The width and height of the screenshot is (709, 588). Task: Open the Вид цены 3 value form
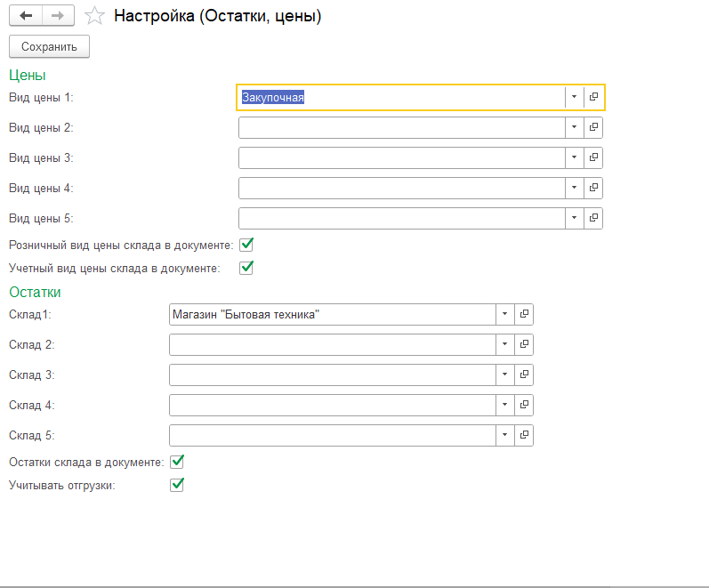click(x=593, y=157)
